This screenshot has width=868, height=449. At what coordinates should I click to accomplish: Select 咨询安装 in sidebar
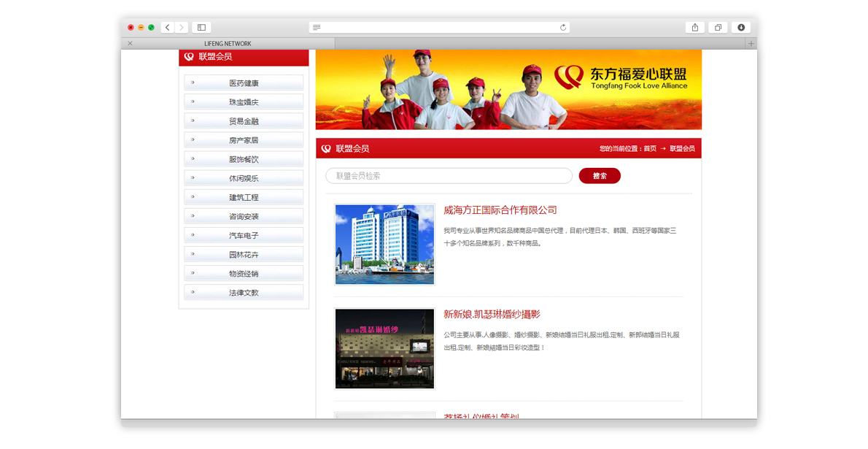244,216
